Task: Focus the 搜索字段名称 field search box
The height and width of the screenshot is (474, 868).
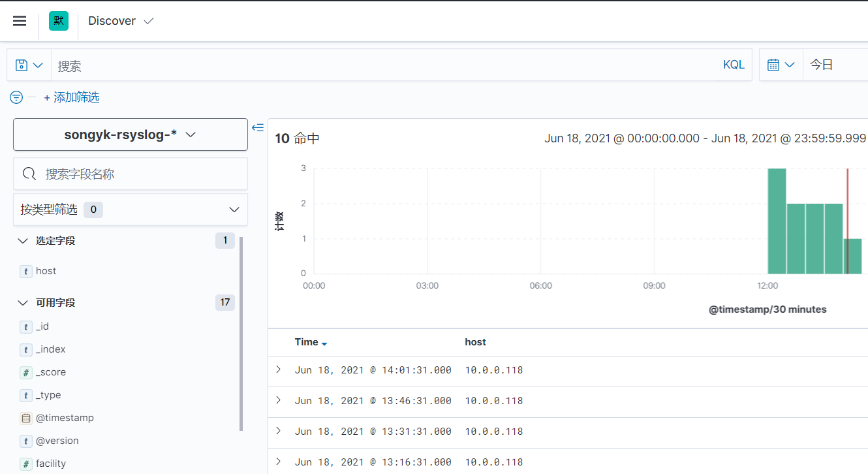Action: click(x=131, y=174)
